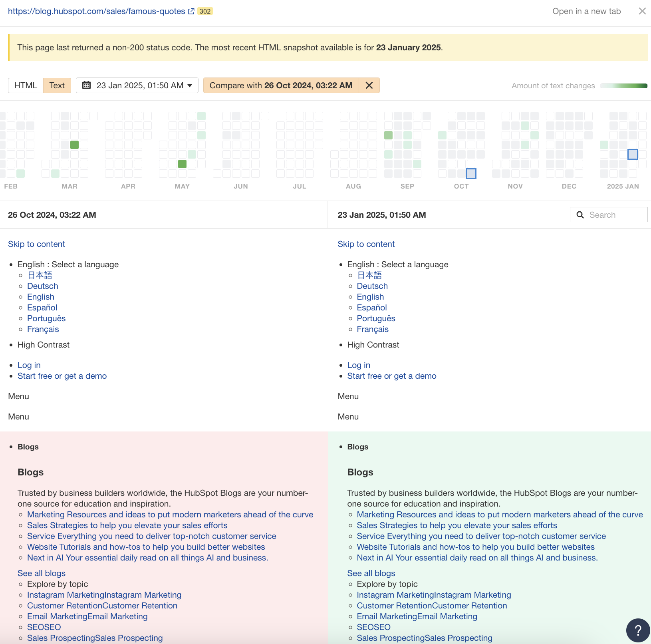Screen dimensions: 651x644
Task: Click Deutsch in the left pane
Action: [x=43, y=286]
